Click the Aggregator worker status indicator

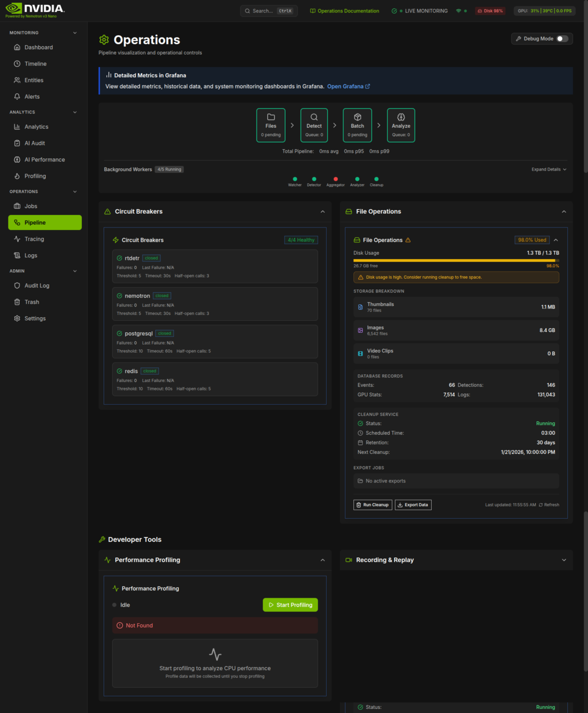tap(336, 178)
